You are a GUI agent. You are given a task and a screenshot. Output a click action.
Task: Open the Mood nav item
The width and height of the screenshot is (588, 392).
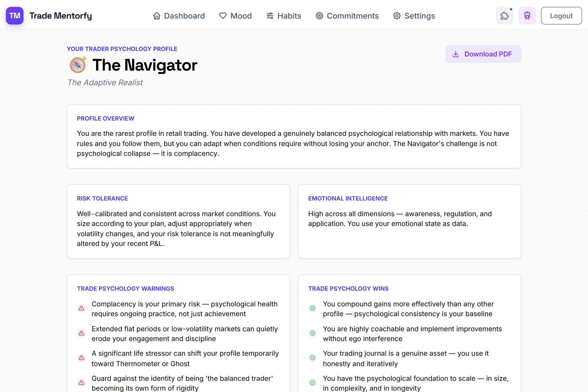[x=235, y=16]
